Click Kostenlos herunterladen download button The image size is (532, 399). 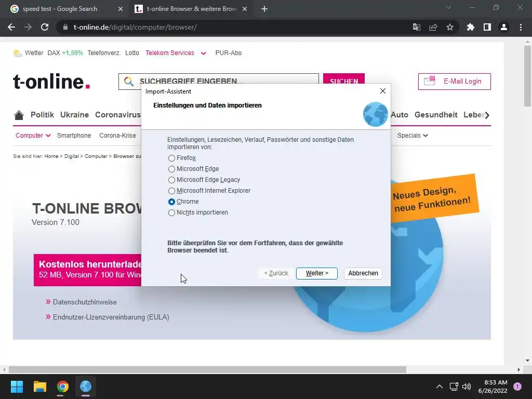[87, 270]
